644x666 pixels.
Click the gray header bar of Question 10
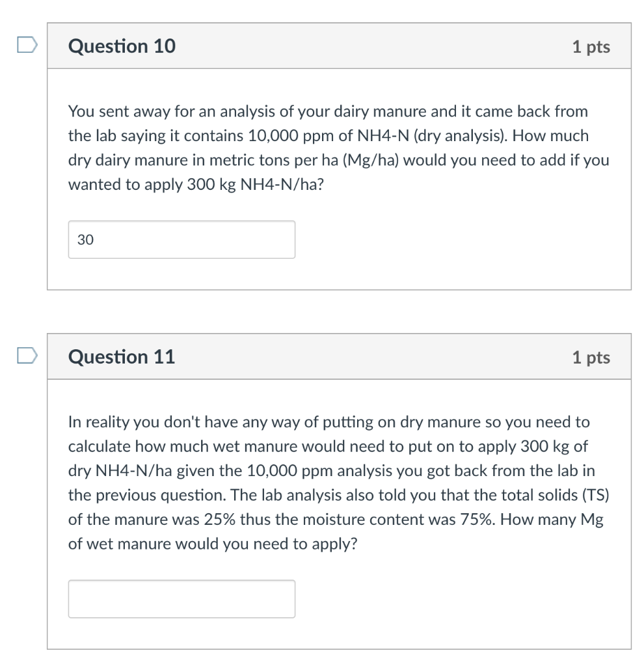pyautogui.click(x=339, y=46)
